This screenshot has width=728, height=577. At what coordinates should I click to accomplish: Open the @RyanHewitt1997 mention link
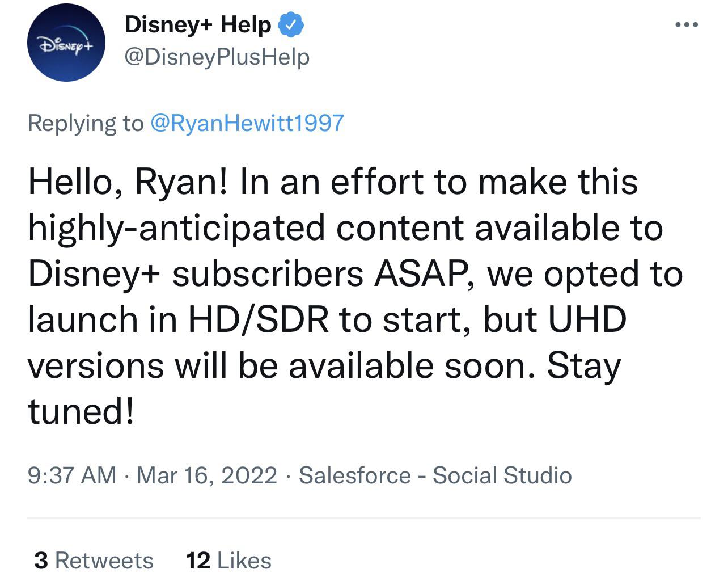click(x=247, y=123)
